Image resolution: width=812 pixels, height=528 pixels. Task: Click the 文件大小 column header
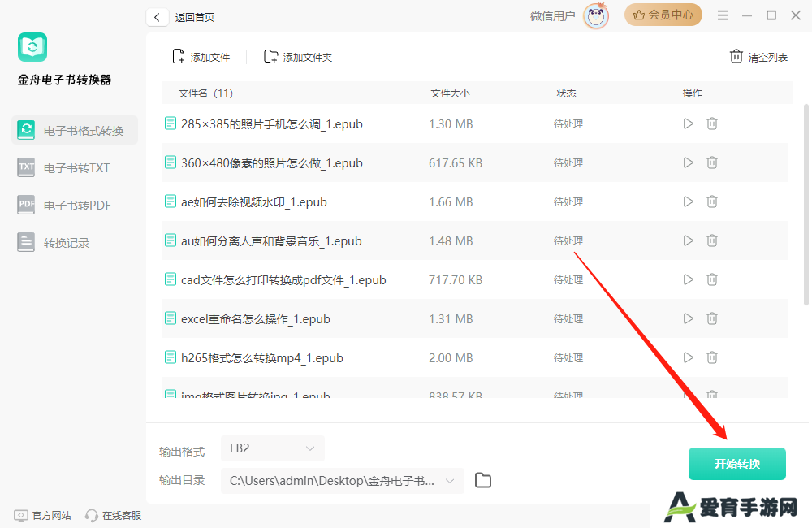[x=450, y=93]
